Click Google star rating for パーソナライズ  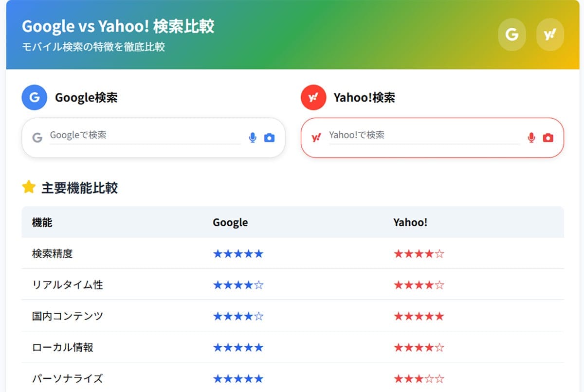(238, 378)
